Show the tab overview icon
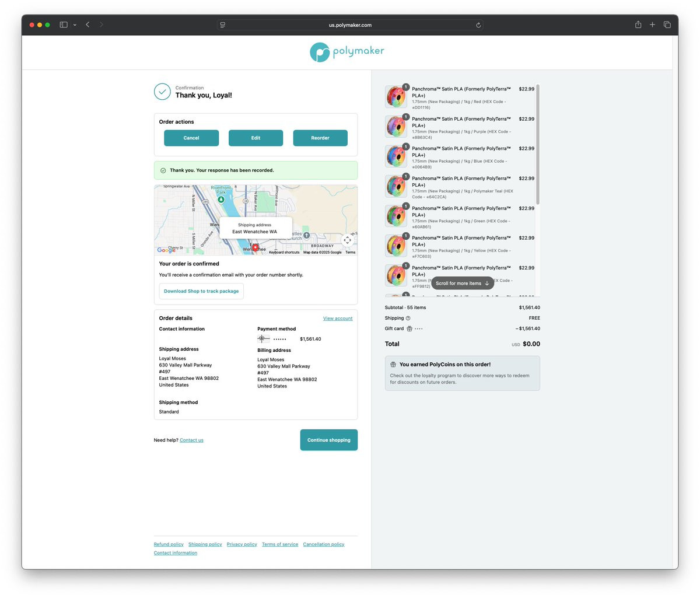700x598 pixels. click(x=667, y=25)
